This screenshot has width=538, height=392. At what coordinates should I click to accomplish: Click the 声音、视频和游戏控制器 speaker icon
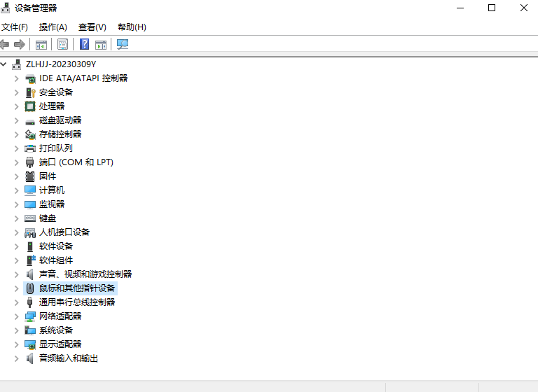[30, 274]
